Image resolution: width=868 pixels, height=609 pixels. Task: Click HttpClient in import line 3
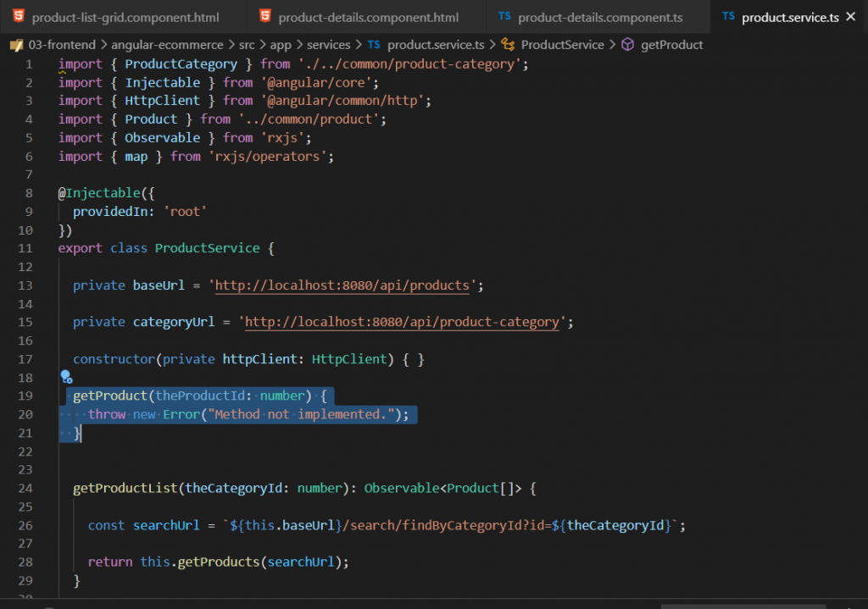tap(162, 101)
